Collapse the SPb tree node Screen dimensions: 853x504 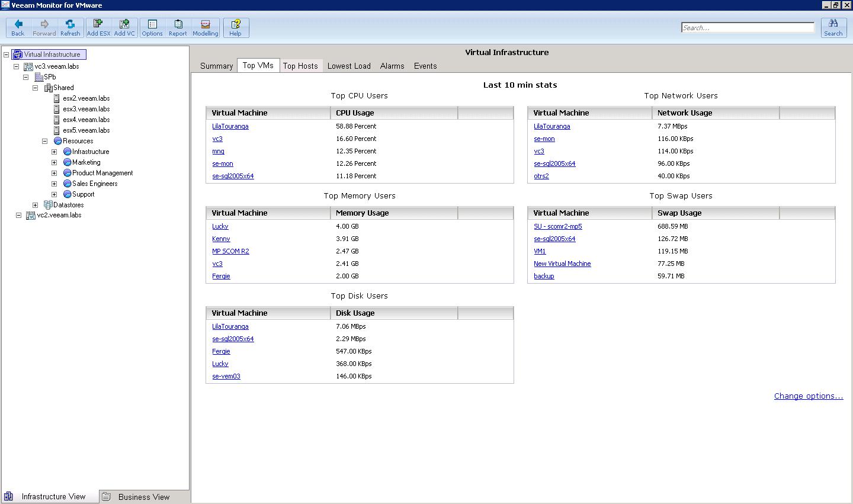click(26, 77)
